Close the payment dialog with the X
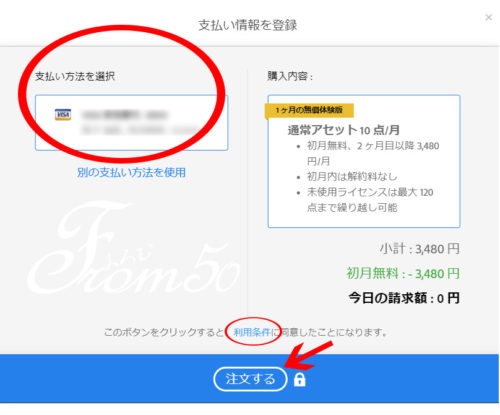The width and height of the screenshot is (500, 415). (488, 17)
